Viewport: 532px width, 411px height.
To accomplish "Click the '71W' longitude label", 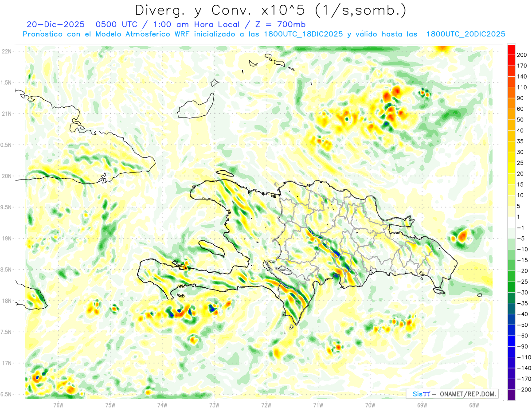I will (318, 405).
